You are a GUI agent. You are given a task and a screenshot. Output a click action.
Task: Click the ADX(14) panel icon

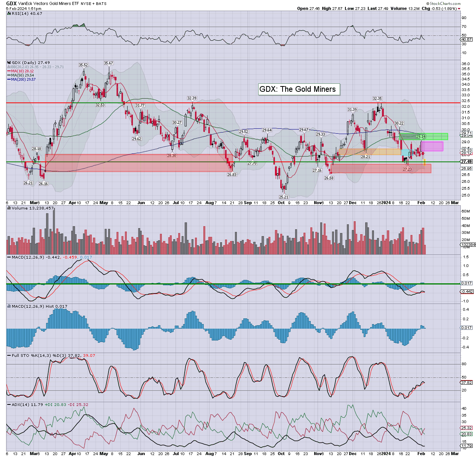pyautogui.click(x=9, y=404)
